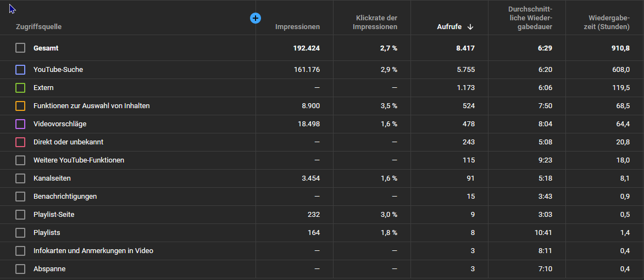644x280 pixels.
Task: Open the Videovorschläge traffic source
Action: pyautogui.click(x=60, y=124)
